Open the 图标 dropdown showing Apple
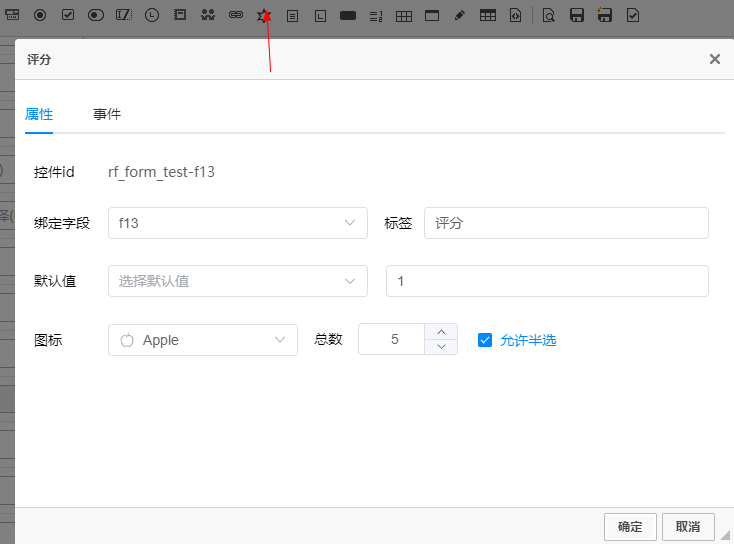 tap(203, 340)
